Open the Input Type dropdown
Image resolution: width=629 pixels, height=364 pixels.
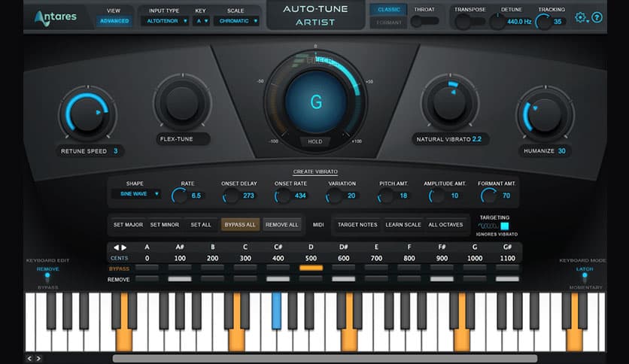[x=165, y=21]
